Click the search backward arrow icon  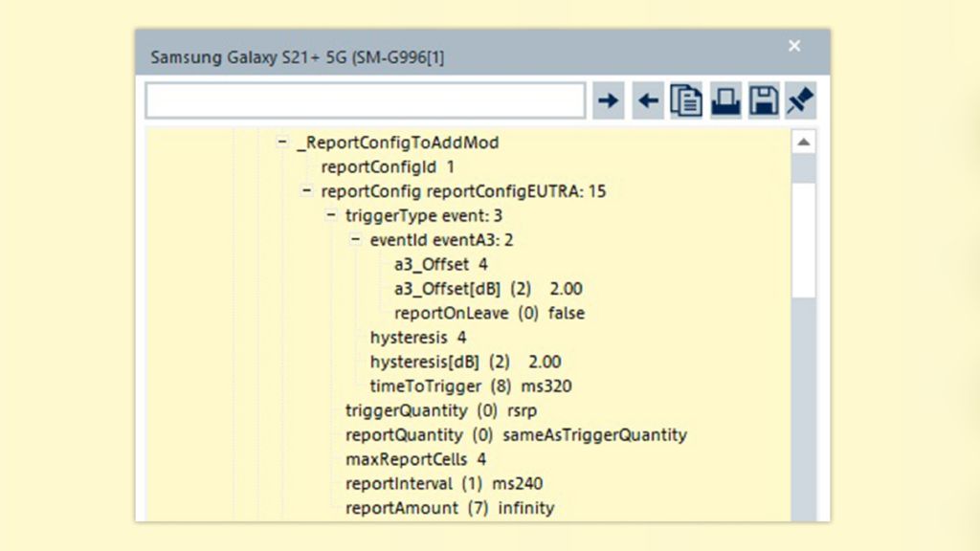click(648, 99)
